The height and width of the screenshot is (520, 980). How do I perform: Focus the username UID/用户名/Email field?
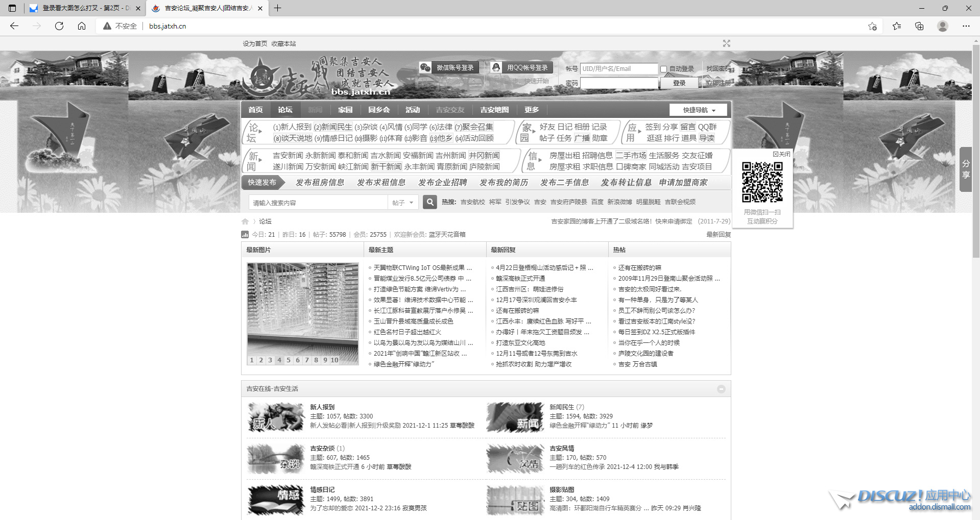coord(619,68)
